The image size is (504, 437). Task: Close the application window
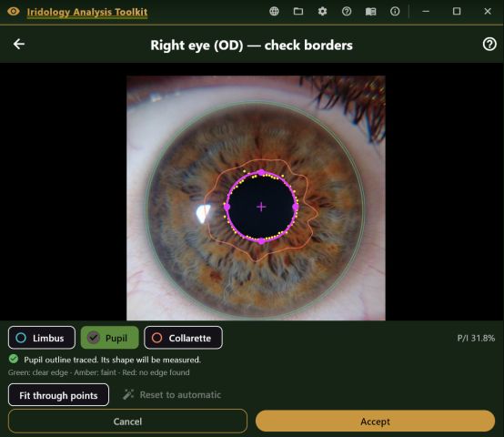[488, 12]
